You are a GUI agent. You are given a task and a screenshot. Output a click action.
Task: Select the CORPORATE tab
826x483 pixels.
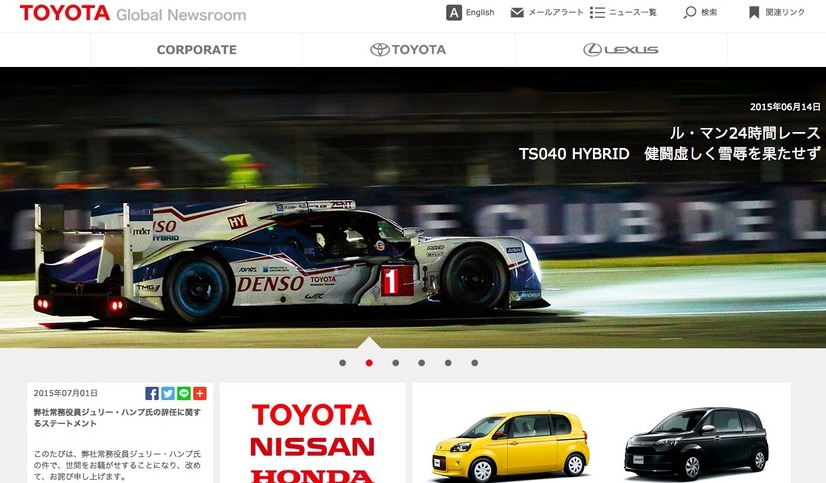196,50
